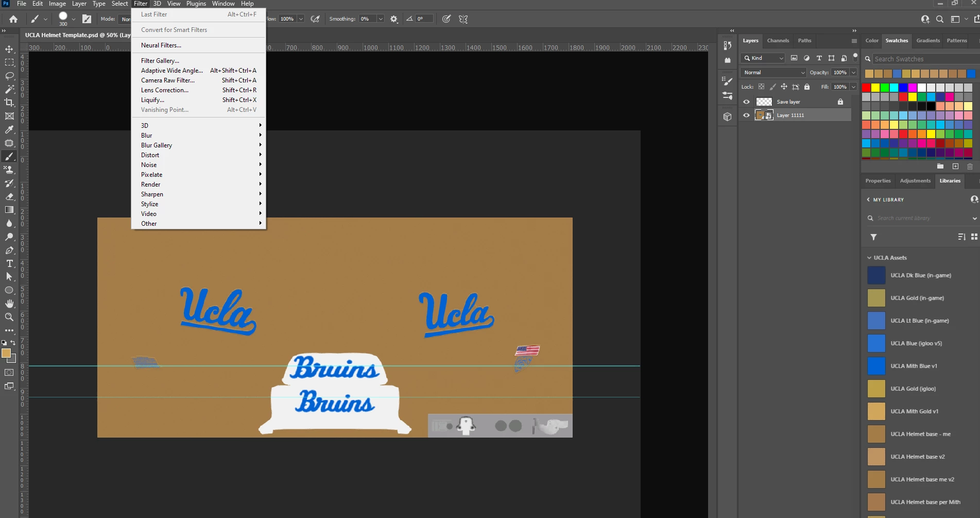Select the Rectangular Marquee tool
Viewport: 980px width, 518px height.
point(9,62)
